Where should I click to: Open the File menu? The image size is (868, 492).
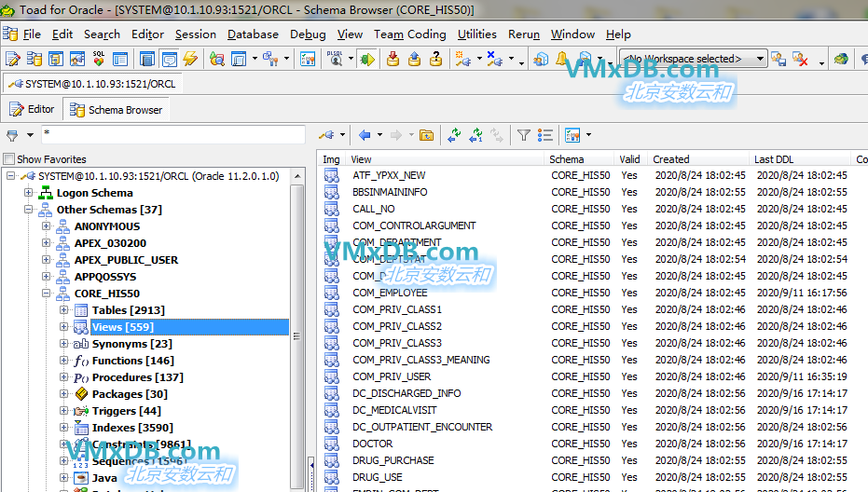tap(32, 34)
